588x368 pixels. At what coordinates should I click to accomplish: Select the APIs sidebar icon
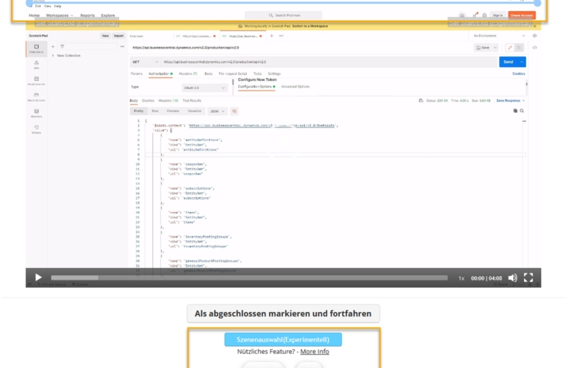pos(36,65)
